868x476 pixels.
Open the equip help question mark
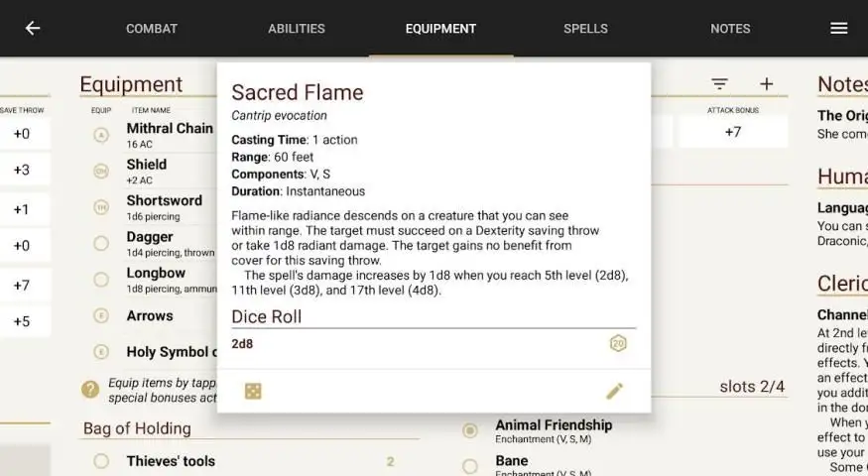click(90, 390)
